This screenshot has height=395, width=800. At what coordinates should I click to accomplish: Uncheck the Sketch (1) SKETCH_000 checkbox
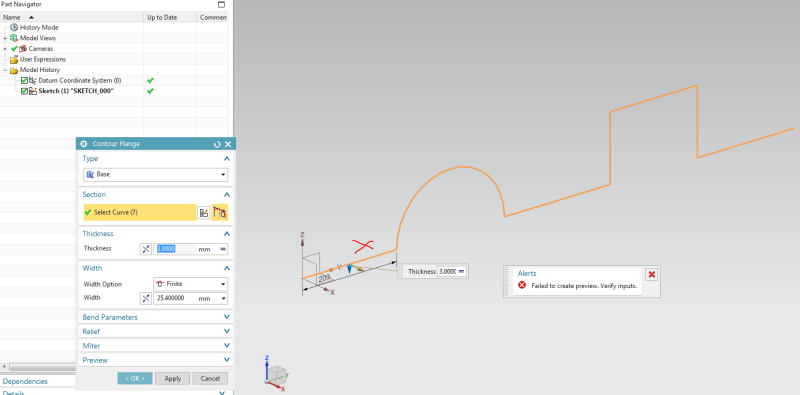24,91
